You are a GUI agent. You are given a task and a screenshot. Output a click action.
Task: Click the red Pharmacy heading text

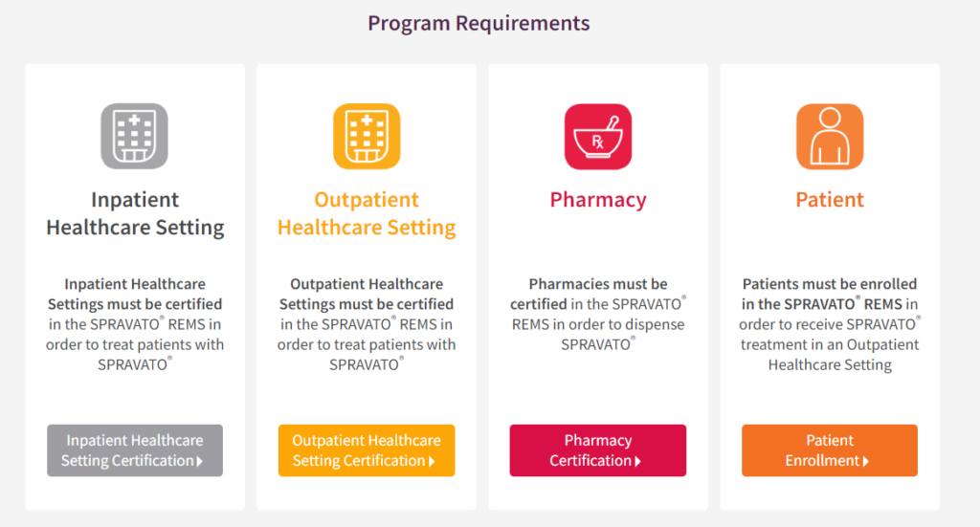[x=598, y=200]
